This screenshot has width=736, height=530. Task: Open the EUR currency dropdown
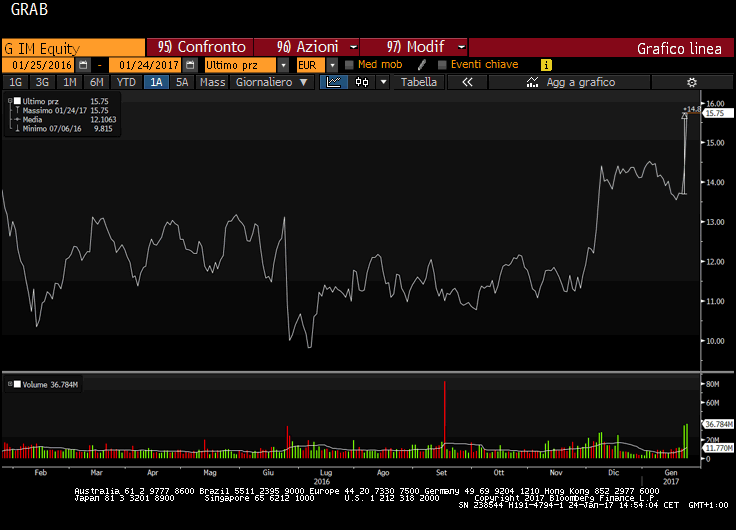pos(334,65)
